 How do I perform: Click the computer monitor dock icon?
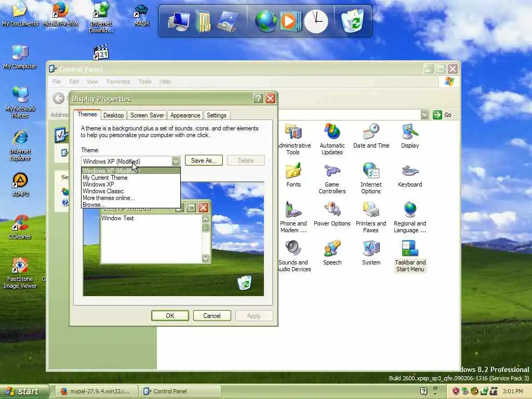click(179, 21)
